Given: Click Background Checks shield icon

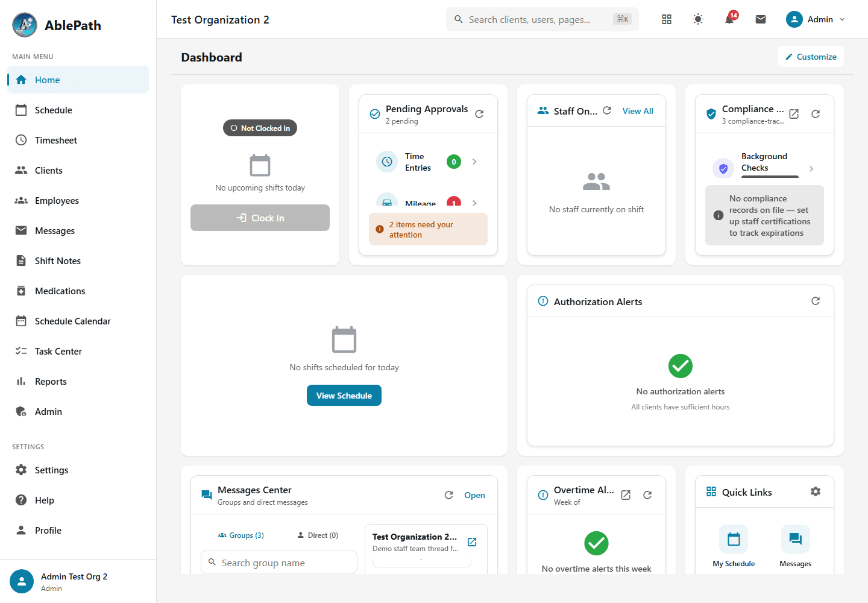Looking at the screenshot, I should click(723, 169).
